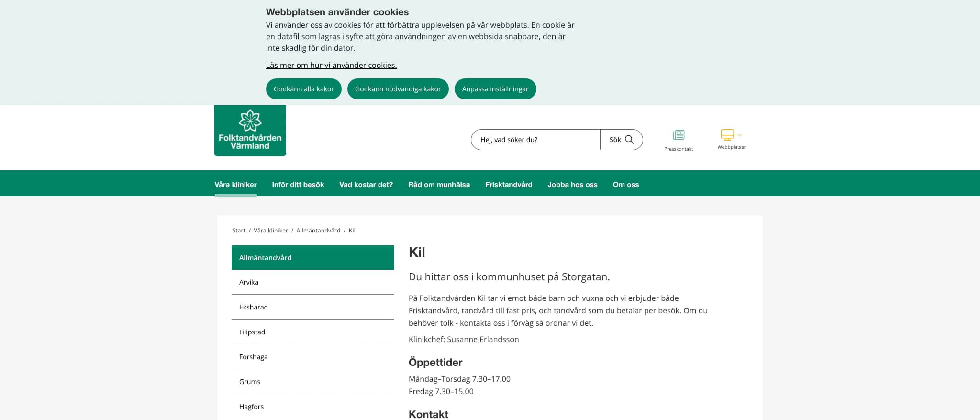Open 'Forshaga' clinic page

point(313,357)
